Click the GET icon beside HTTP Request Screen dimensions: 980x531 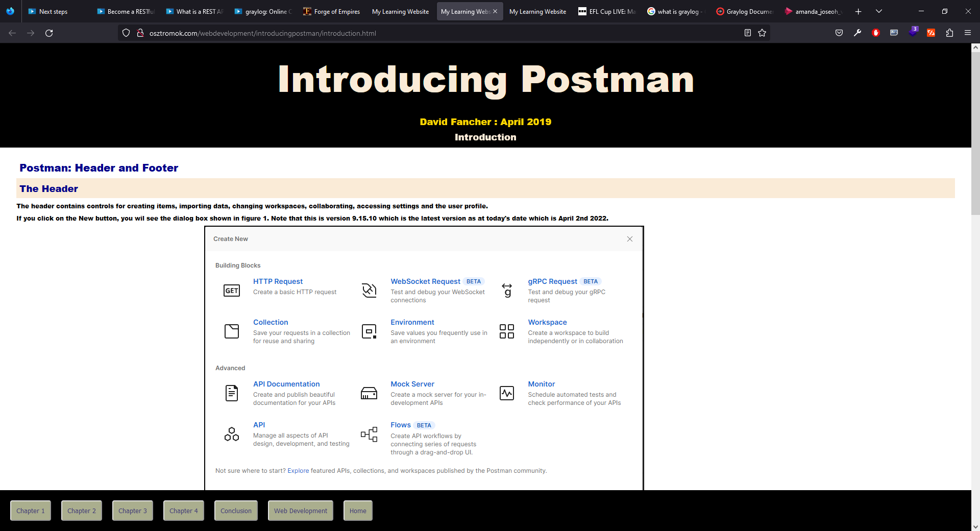(232, 291)
